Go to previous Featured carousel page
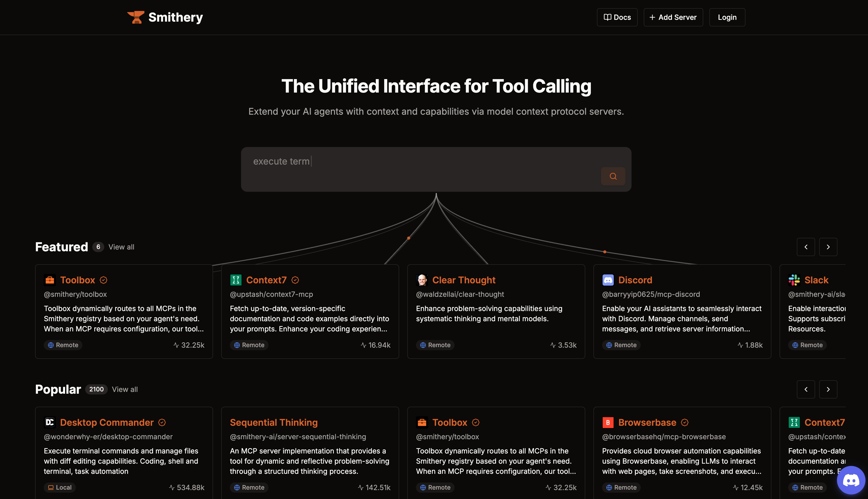The width and height of the screenshot is (868, 499). 806,247
